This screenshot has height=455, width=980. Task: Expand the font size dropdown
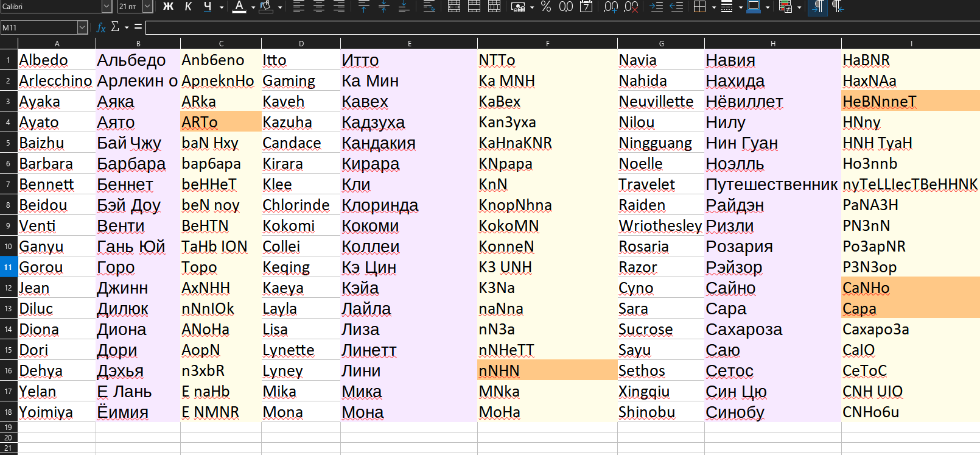[147, 7]
